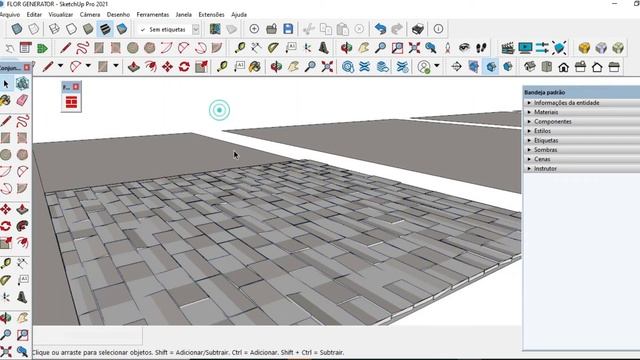Open the Extensões menu
This screenshot has height=360, width=640.
(x=211, y=14)
